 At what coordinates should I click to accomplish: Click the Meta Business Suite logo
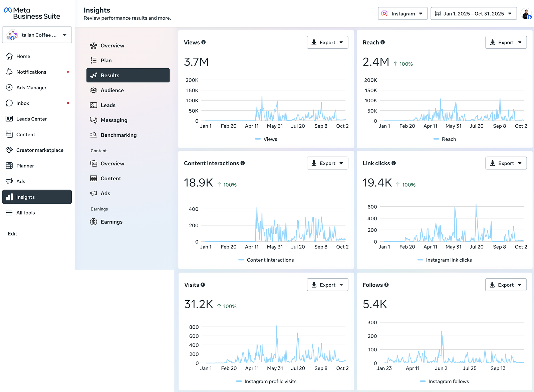click(x=32, y=13)
